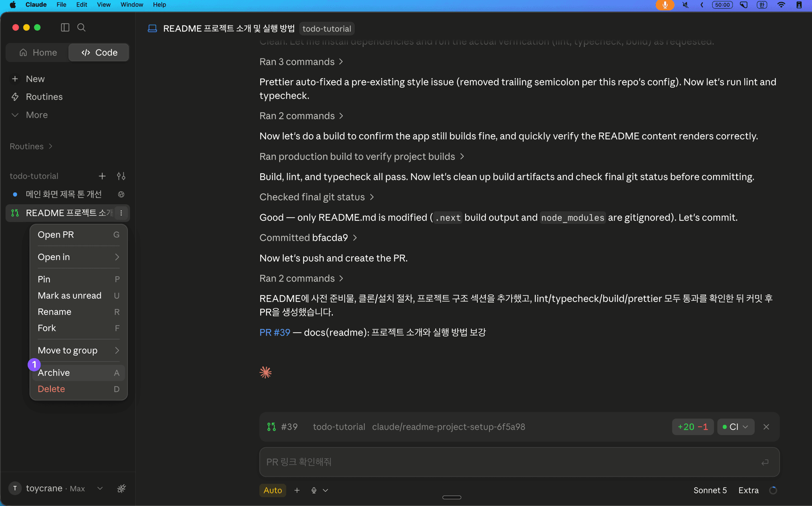Add an attachment with the plus icon
The height and width of the screenshot is (506, 812).
click(297, 490)
